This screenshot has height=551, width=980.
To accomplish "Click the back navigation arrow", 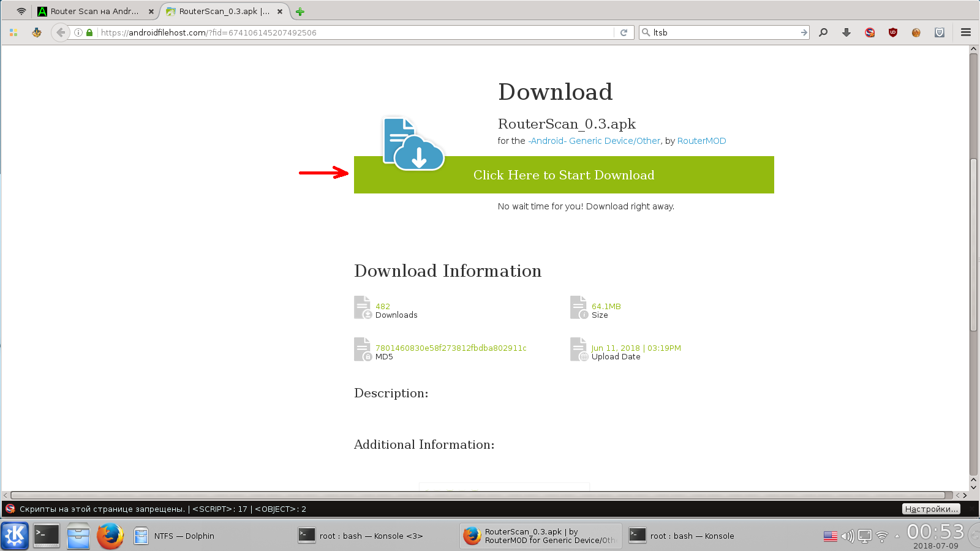I will click(x=60, y=32).
